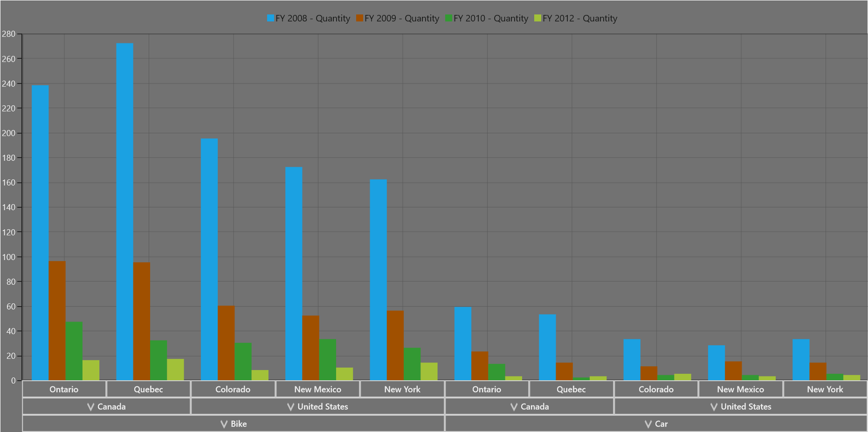Click the 200 value on the Y axis
The image size is (868, 432).
[x=8, y=133]
